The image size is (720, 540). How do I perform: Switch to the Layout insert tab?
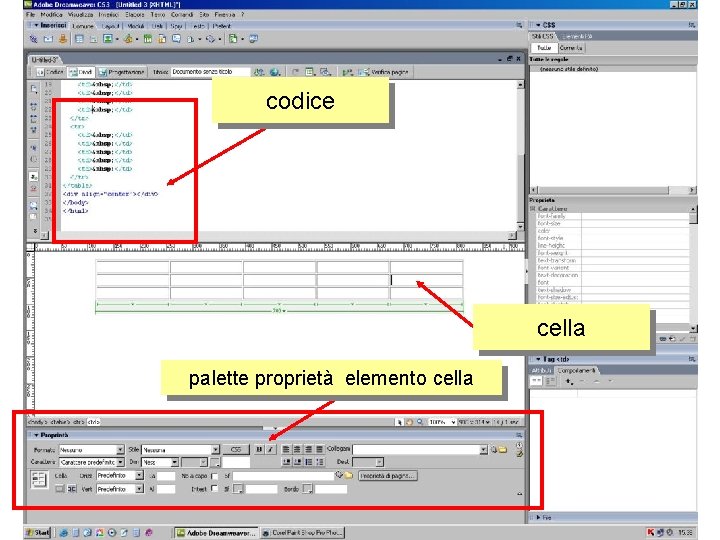tap(110, 26)
